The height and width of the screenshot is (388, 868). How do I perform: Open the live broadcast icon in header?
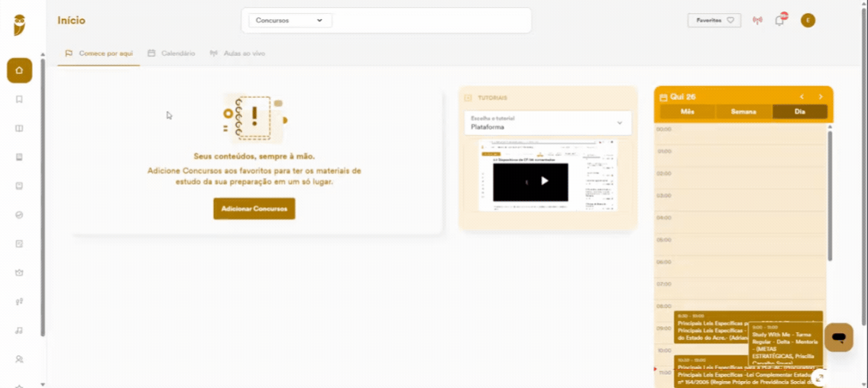(757, 21)
